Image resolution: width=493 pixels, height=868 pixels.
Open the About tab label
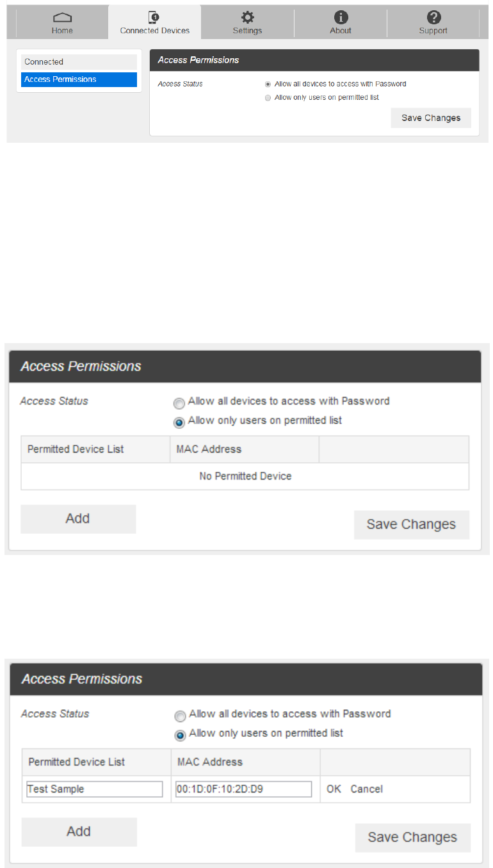(341, 31)
